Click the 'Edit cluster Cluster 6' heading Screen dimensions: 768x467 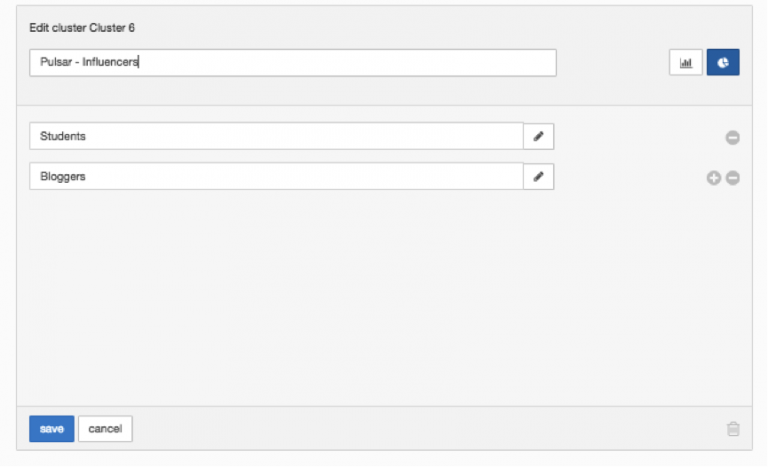coord(82,27)
